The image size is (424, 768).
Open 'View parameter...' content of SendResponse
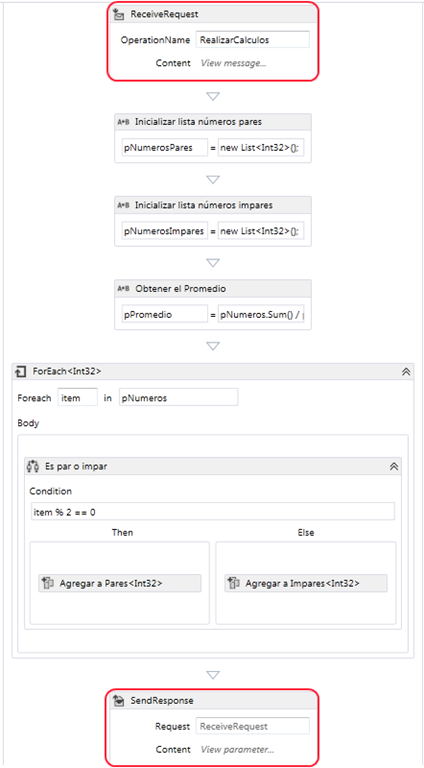pyautogui.click(x=237, y=749)
